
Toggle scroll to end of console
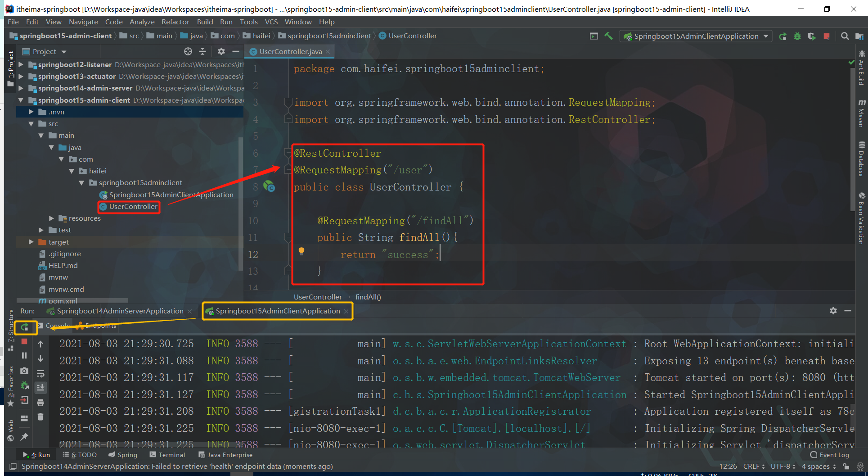(x=40, y=387)
